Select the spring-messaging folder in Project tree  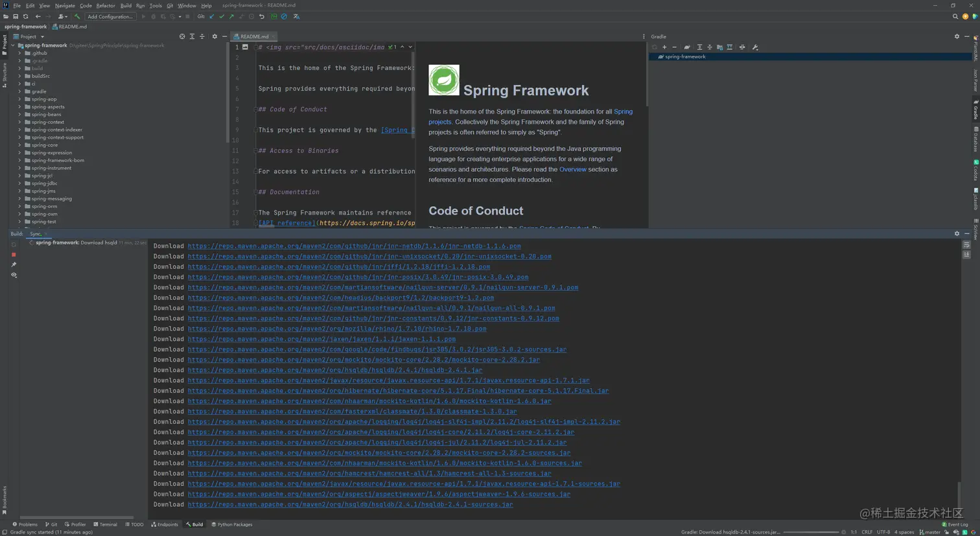[52, 199]
